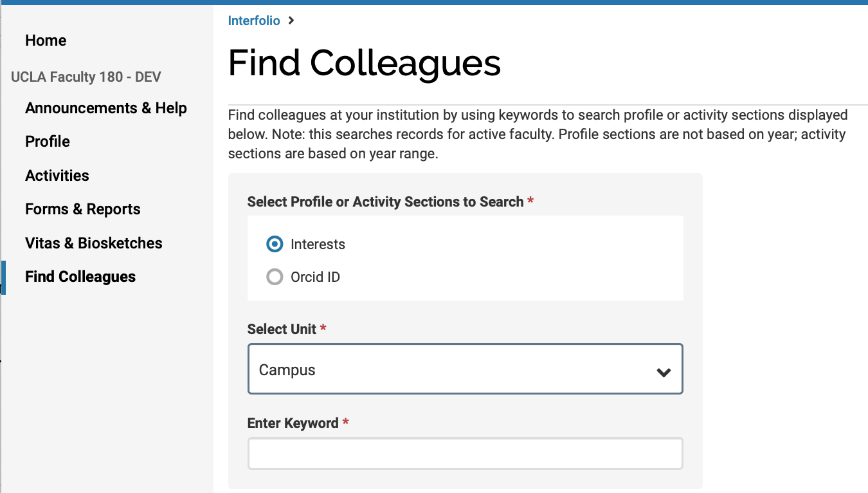Click the breadcrumb chevron after Interfolio
This screenshot has height=493, width=868.
[x=291, y=21]
